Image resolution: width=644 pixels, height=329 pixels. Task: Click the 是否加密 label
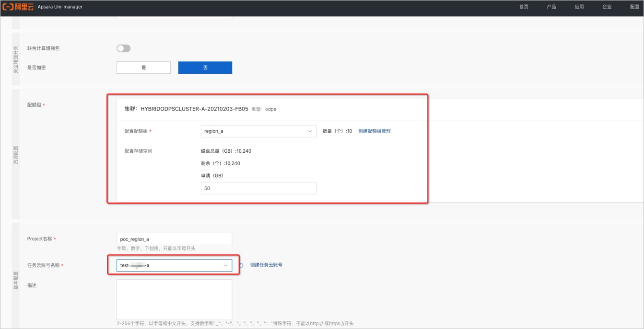point(36,68)
